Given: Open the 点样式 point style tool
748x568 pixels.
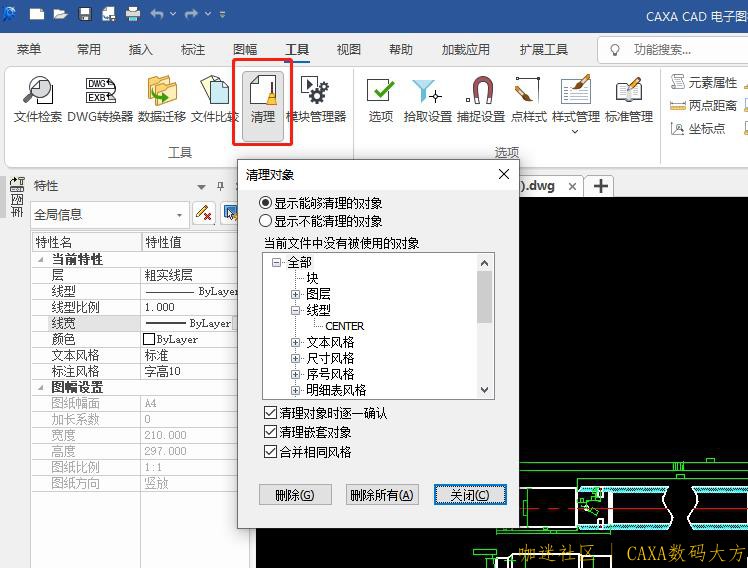Looking at the screenshot, I should [x=528, y=98].
